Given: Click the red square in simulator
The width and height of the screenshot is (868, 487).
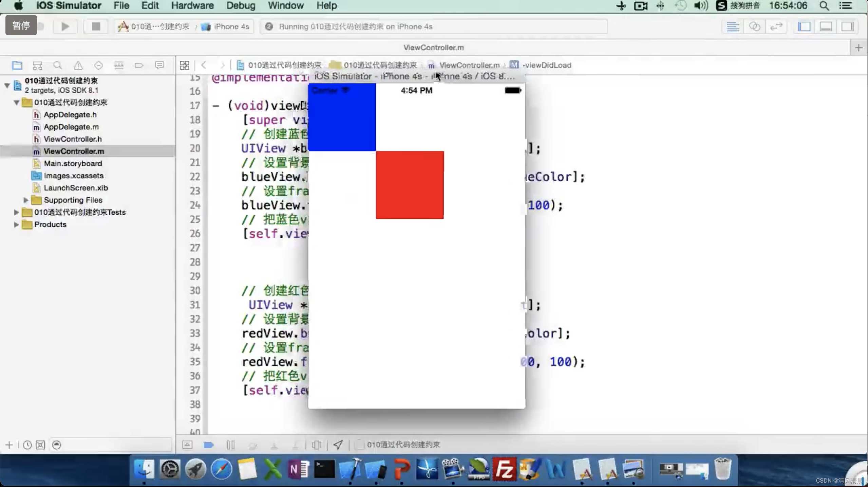Looking at the screenshot, I should coord(410,185).
